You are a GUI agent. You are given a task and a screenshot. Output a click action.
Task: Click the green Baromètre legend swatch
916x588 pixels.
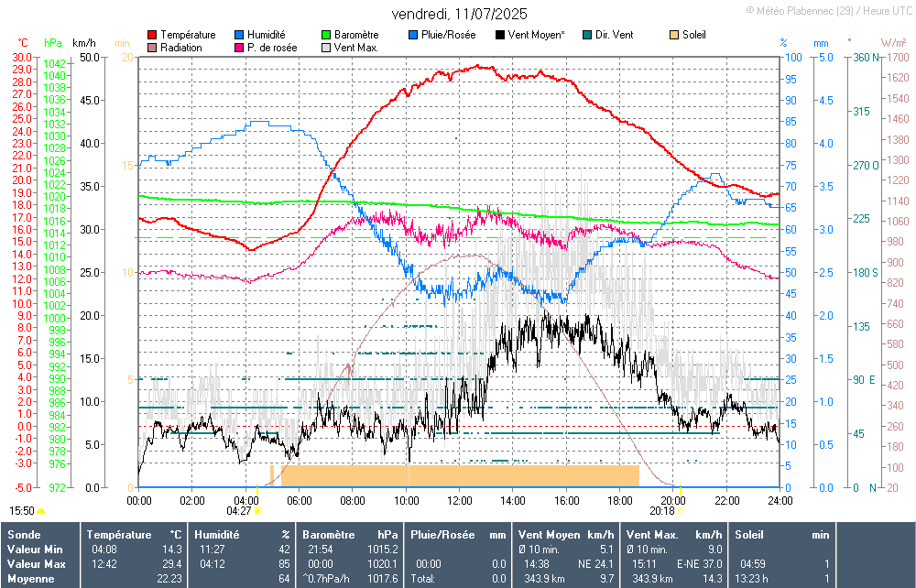pyautogui.click(x=326, y=35)
